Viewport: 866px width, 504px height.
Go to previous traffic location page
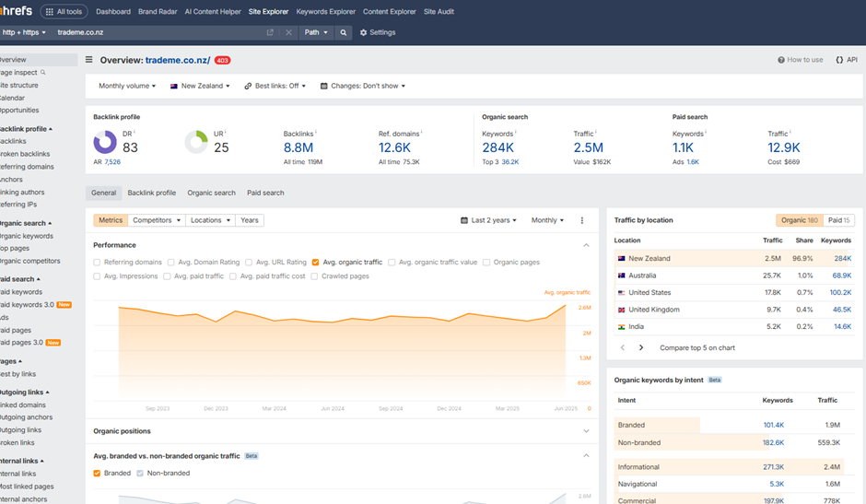[623, 347]
